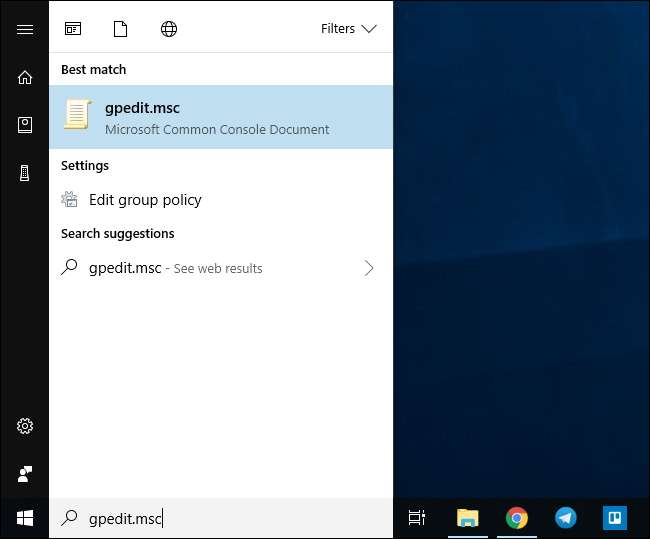
Task: Open Google Chrome from taskbar
Action: pos(516,518)
